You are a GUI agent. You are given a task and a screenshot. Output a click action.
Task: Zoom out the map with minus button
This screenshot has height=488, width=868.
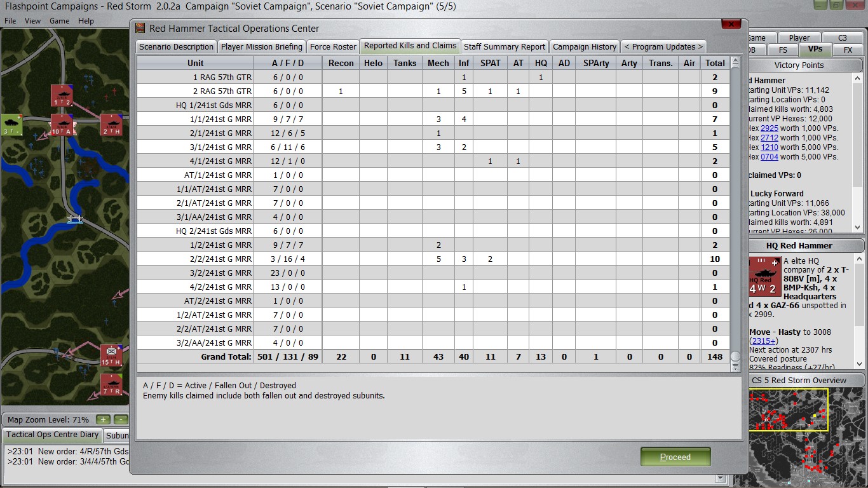(121, 419)
